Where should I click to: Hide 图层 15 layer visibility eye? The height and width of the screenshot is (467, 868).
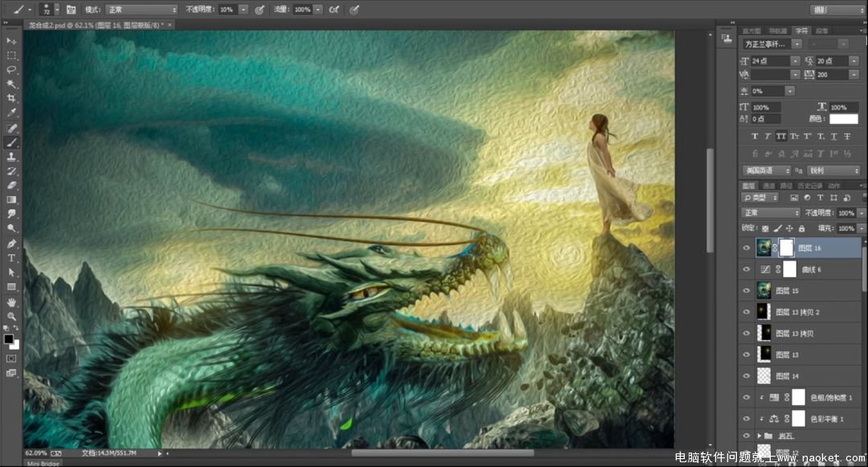pyautogui.click(x=746, y=290)
